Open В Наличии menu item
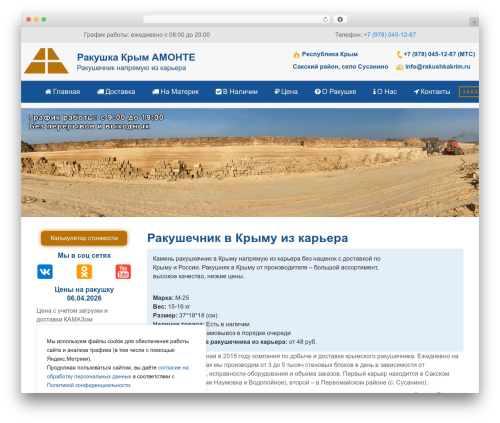 point(237,92)
